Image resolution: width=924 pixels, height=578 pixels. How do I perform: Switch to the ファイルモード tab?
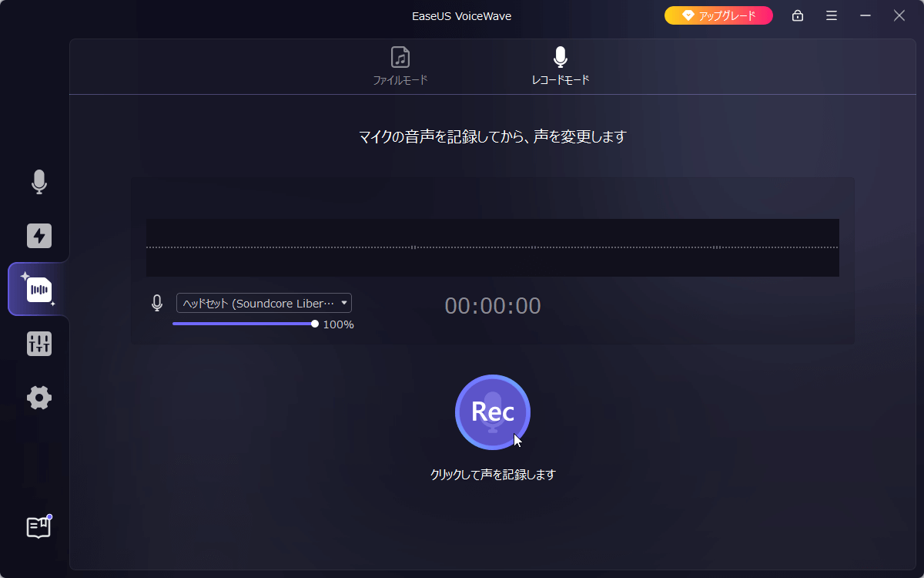400,66
